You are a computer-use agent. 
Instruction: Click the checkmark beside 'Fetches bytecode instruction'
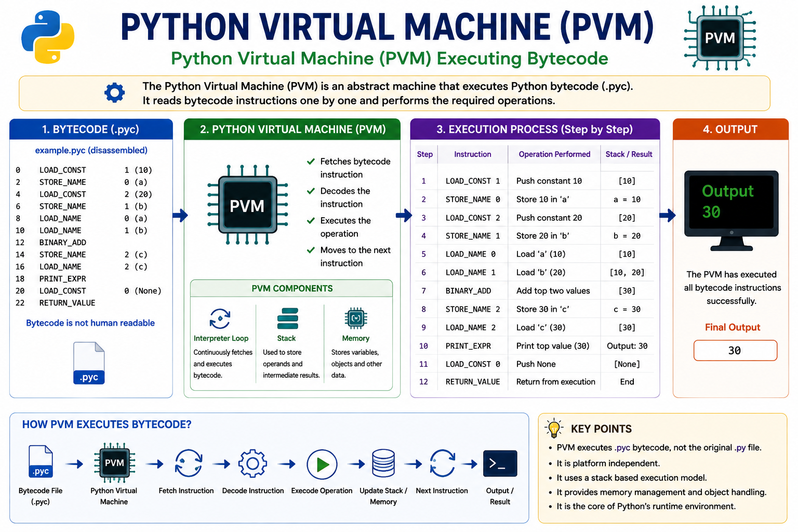click(311, 162)
